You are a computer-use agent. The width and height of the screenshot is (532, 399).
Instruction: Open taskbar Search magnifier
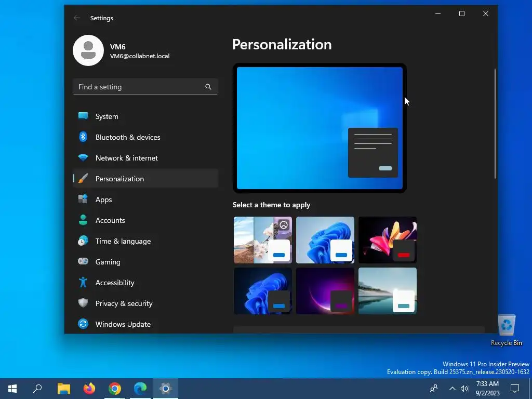(x=37, y=388)
